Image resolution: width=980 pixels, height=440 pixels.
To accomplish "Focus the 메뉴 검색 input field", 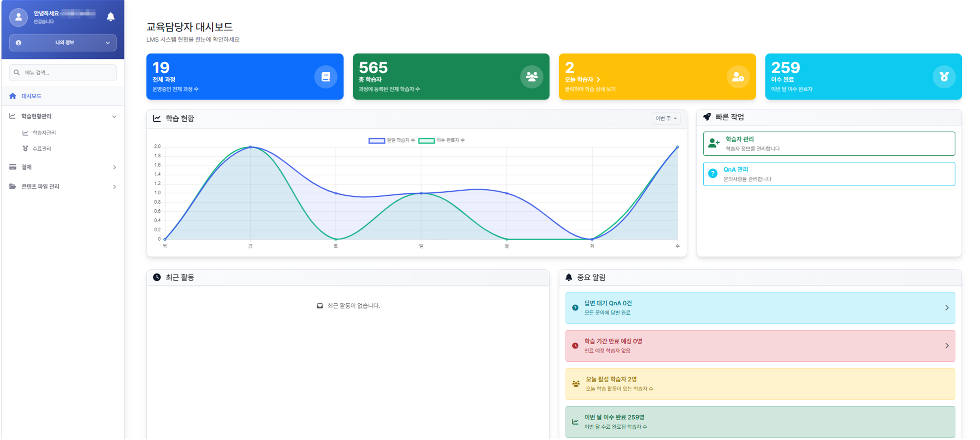I will 63,72.
